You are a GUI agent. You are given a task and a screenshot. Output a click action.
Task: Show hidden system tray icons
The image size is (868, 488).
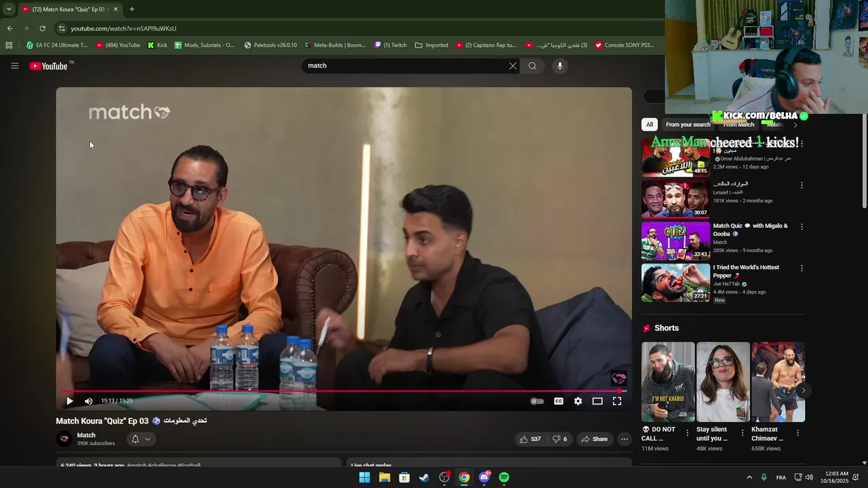(x=749, y=478)
